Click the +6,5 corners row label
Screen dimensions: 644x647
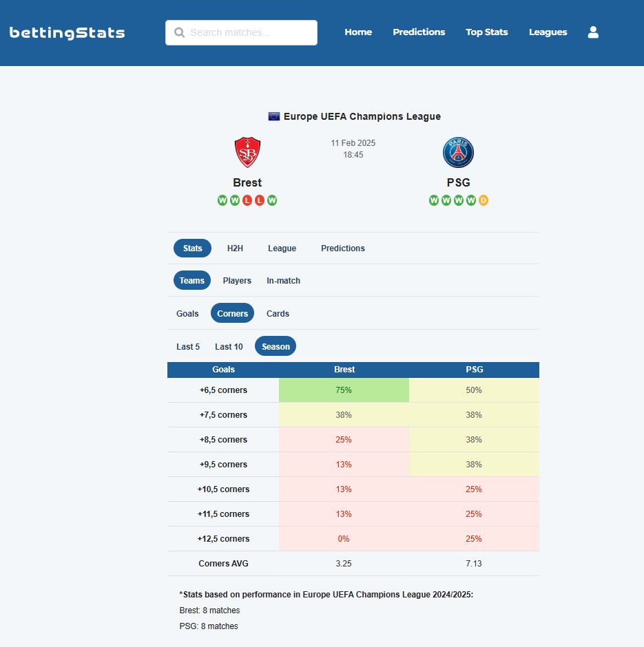[x=223, y=390]
